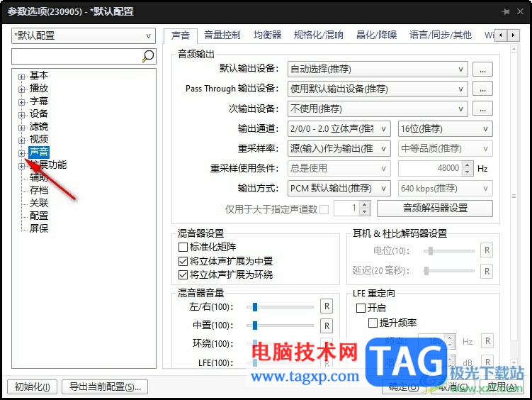The width and height of the screenshot is (532, 400).
Task: Expand the 声音 tree node
Action: click(x=21, y=153)
